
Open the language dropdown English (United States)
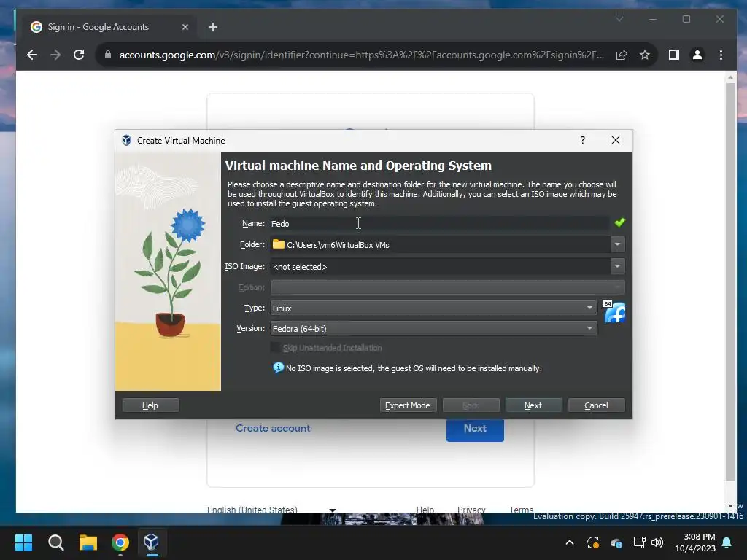(271, 509)
